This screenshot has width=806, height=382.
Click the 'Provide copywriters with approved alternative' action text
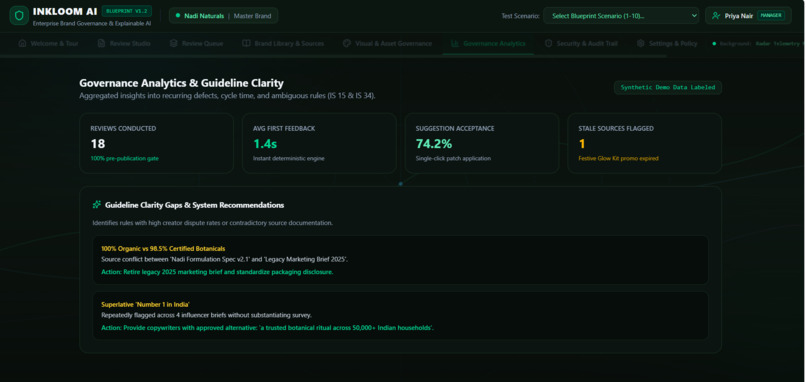(267, 328)
